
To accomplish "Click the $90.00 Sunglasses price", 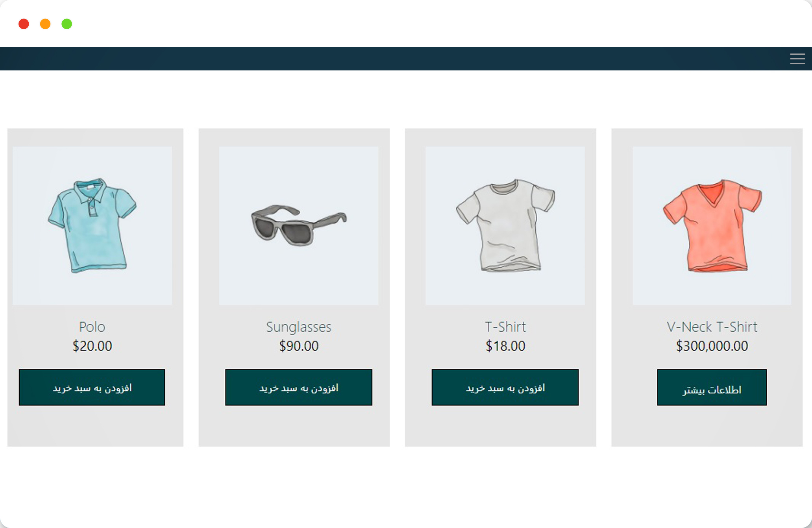I will tap(299, 346).
